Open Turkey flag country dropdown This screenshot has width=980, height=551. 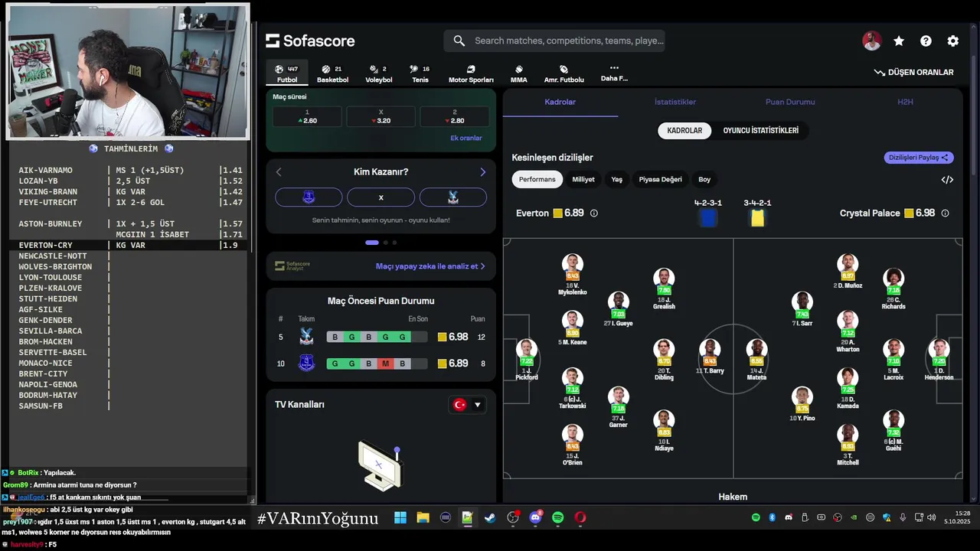(x=467, y=405)
